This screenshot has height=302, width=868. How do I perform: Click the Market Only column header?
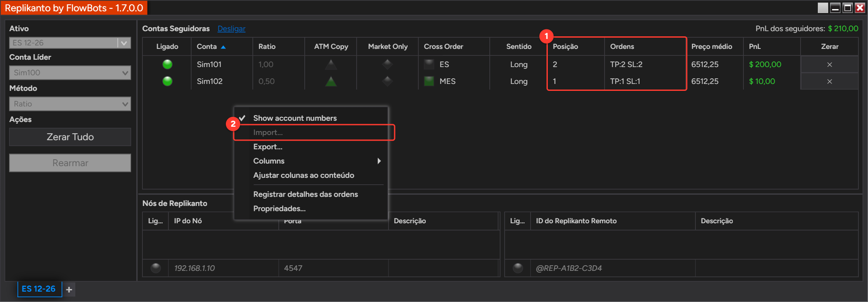[x=388, y=46]
